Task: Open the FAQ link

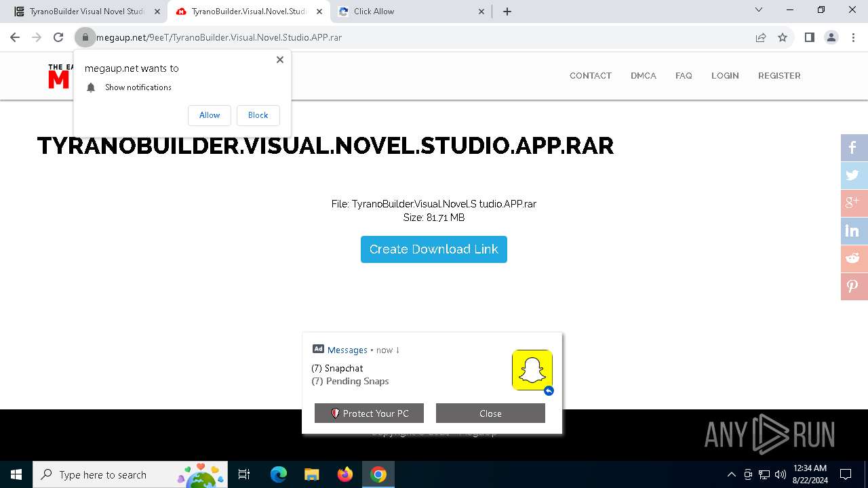Action: (x=684, y=76)
